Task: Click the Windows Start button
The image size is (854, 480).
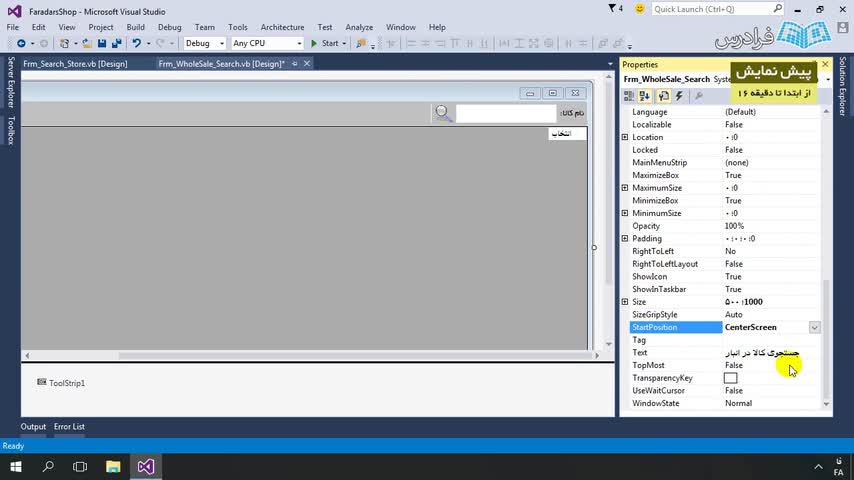Action: pos(16,467)
